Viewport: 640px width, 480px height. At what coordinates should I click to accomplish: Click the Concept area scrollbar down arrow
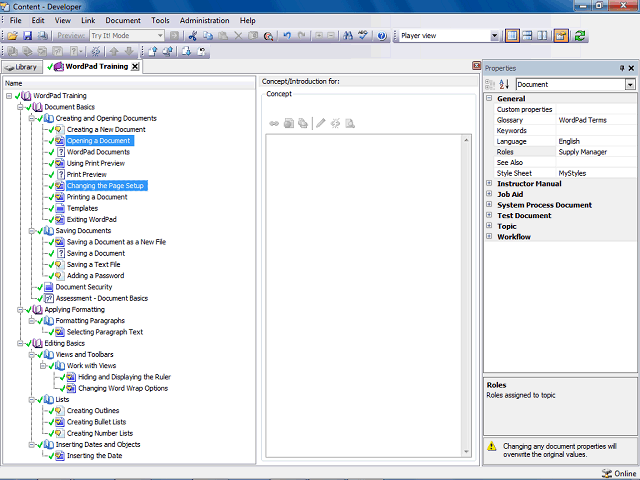click(467, 452)
